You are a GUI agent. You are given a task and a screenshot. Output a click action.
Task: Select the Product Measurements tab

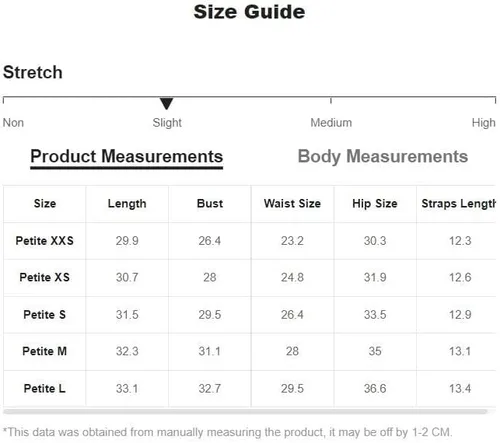[x=127, y=157]
